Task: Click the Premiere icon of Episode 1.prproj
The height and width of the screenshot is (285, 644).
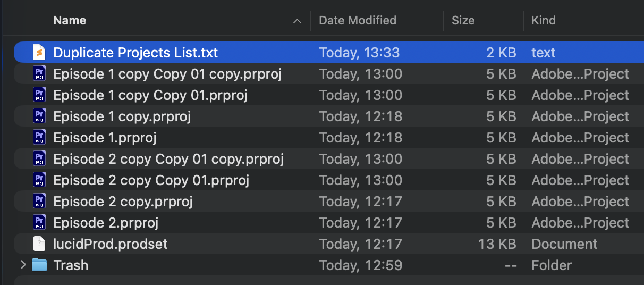Action: coord(39,138)
